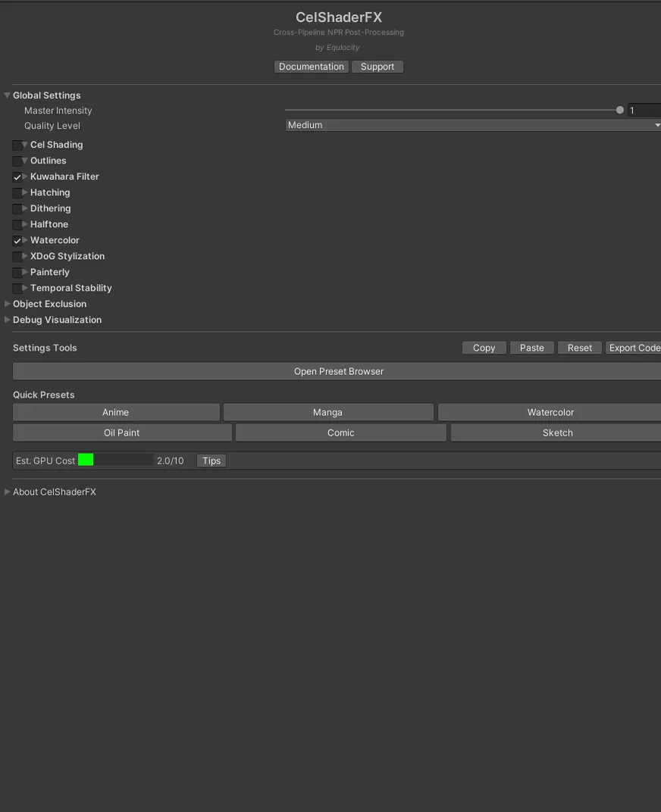Click the Quick Presets label

(43, 395)
